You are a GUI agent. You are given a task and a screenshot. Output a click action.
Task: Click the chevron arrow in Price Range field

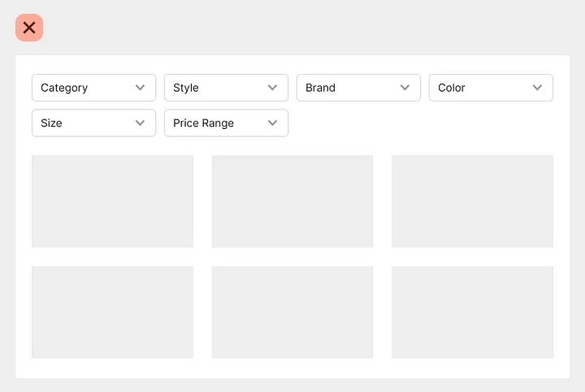(272, 123)
